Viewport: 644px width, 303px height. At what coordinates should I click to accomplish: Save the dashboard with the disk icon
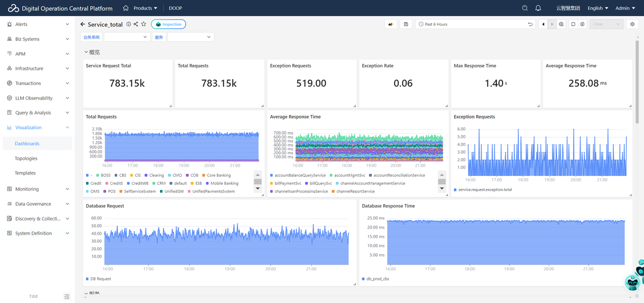coord(406,24)
